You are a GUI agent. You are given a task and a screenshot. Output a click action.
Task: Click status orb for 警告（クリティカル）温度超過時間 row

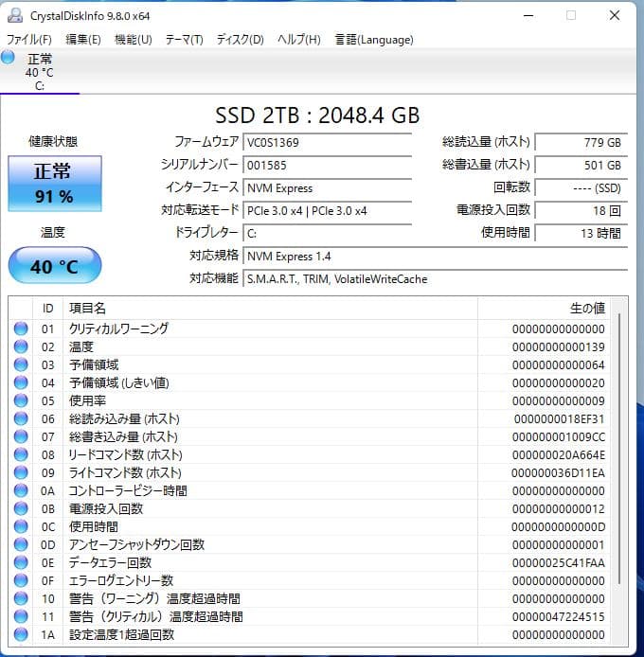click(x=21, y=617)
